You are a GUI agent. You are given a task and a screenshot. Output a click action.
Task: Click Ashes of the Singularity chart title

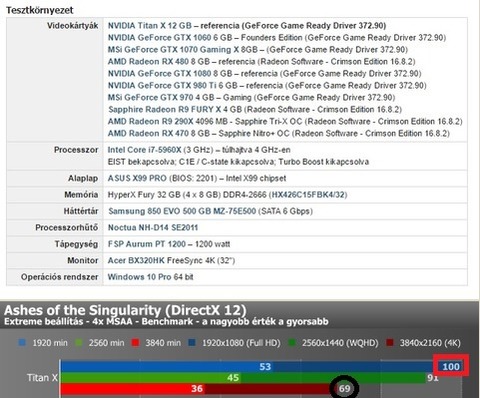coord(125,310)
